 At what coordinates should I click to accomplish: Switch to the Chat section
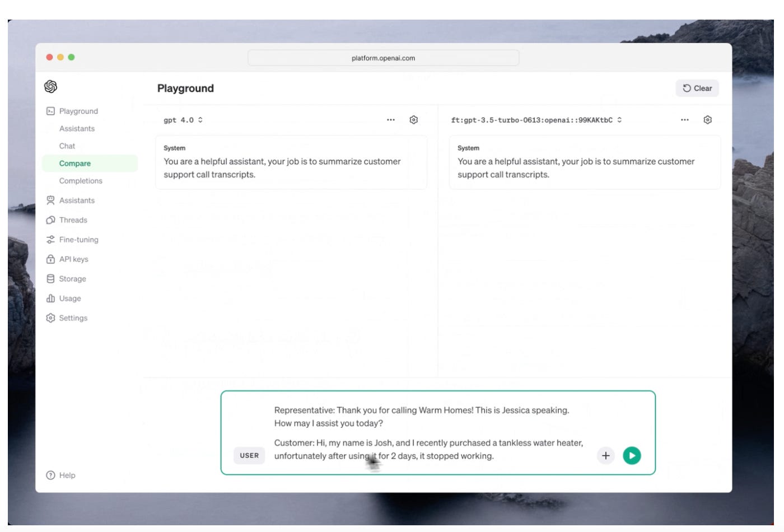click(67, 146)
